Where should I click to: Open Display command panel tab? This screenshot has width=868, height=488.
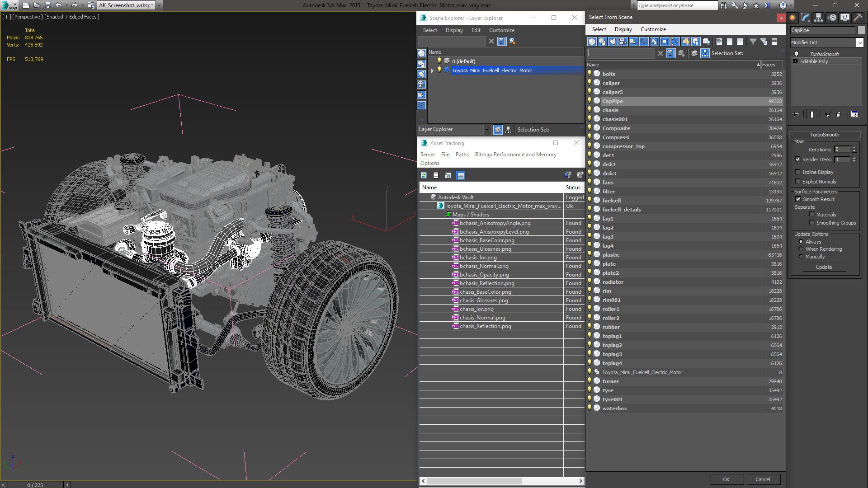pos(844,18)
